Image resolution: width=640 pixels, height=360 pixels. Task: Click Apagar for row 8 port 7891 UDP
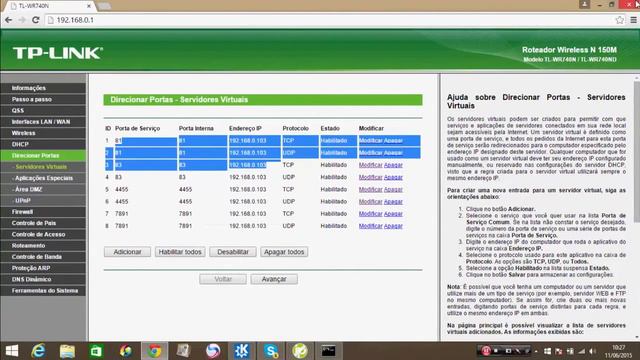click(x=393, y=226)
